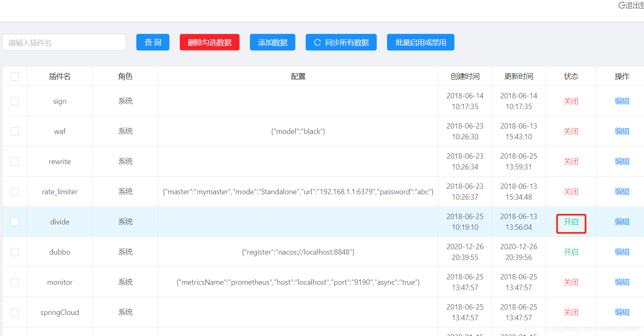
Task: Click the 更新时间 column header
Action: point(519,76)
